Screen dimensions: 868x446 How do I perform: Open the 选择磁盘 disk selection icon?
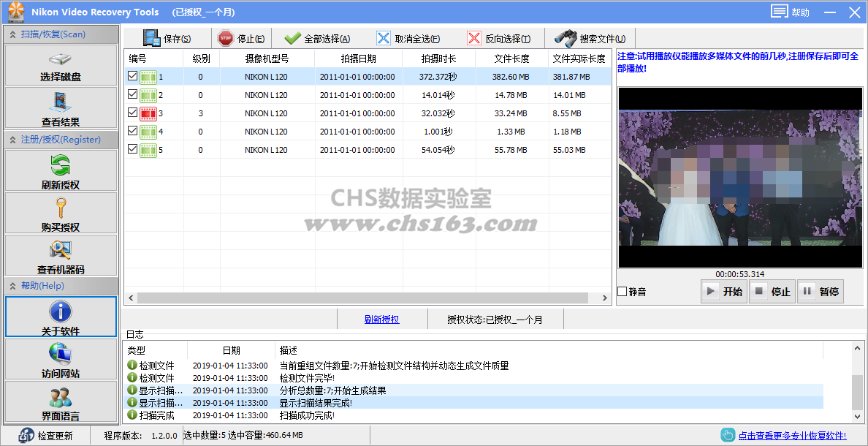coord(61,60)
